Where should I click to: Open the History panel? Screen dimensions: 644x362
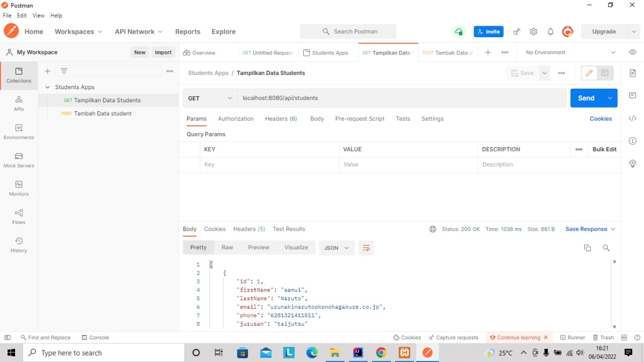click(x=19, y=245)
